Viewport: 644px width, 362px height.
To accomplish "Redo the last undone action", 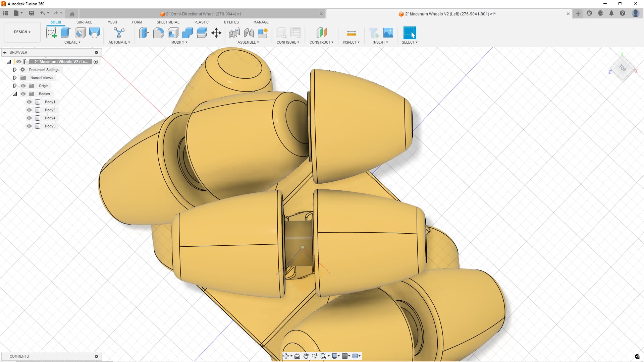I will 56,13.
